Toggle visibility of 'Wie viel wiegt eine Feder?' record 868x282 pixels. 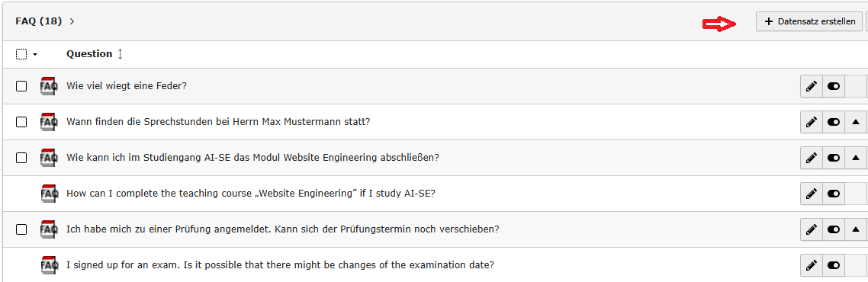(834, 86)
